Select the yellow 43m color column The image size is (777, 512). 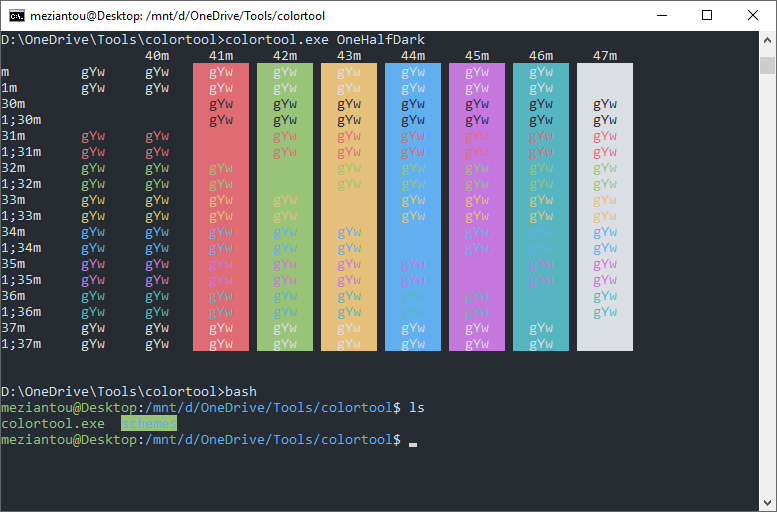(348, 207)
